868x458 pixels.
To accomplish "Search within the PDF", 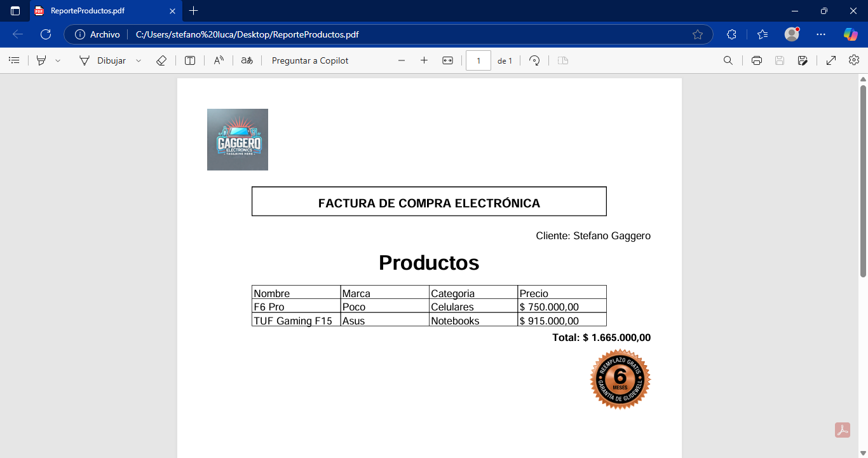I will pos(728,60).
